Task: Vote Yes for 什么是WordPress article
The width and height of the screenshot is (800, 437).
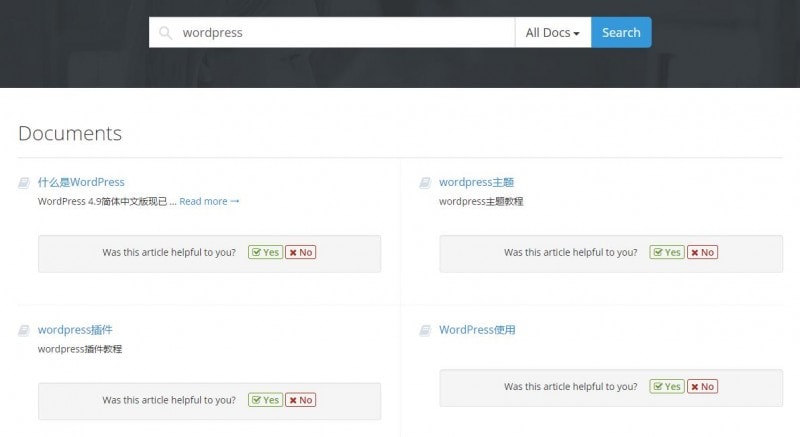Action: (265, 252)
